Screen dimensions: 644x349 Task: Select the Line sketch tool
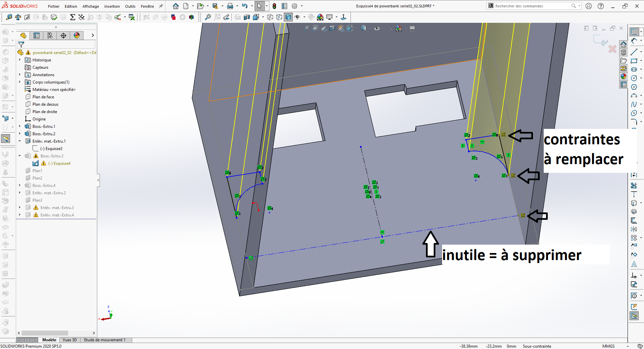point(634,52)
